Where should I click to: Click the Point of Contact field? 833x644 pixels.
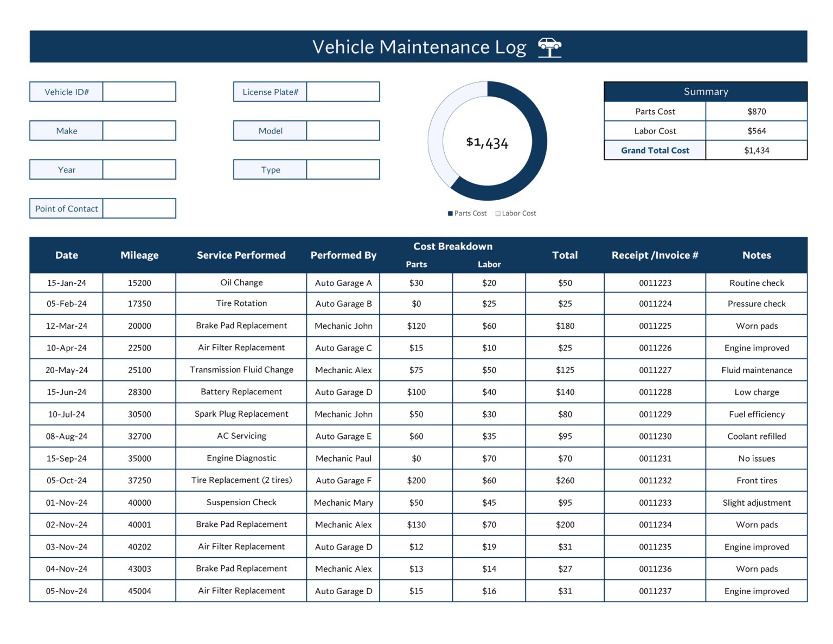pyautogui.click(x=139, y=208)
